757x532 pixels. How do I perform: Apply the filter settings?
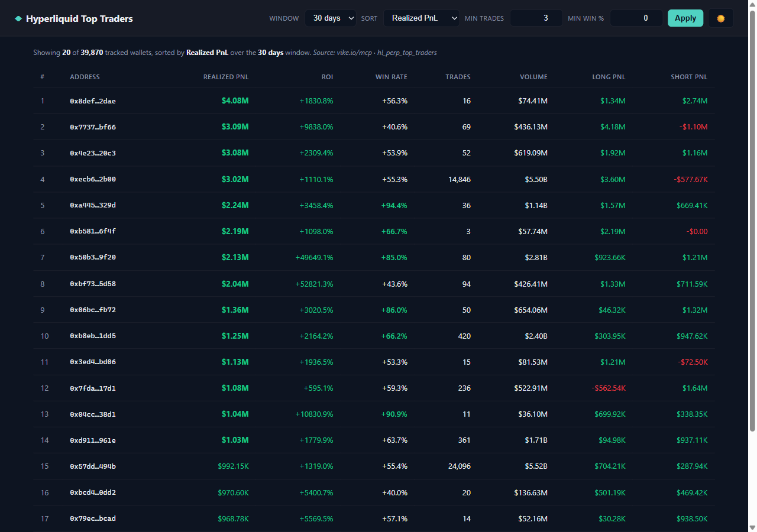[685, 18]
